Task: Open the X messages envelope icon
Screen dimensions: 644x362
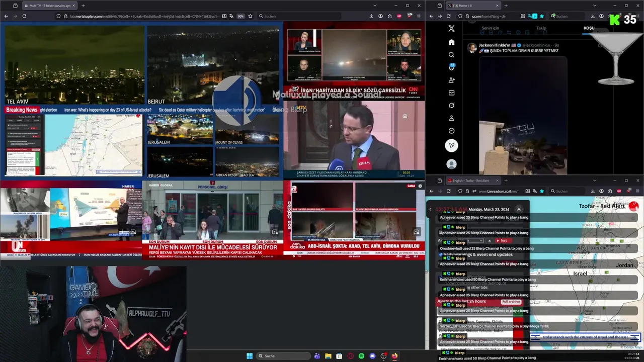Action: pyautogui.click(x=451, y=93)
